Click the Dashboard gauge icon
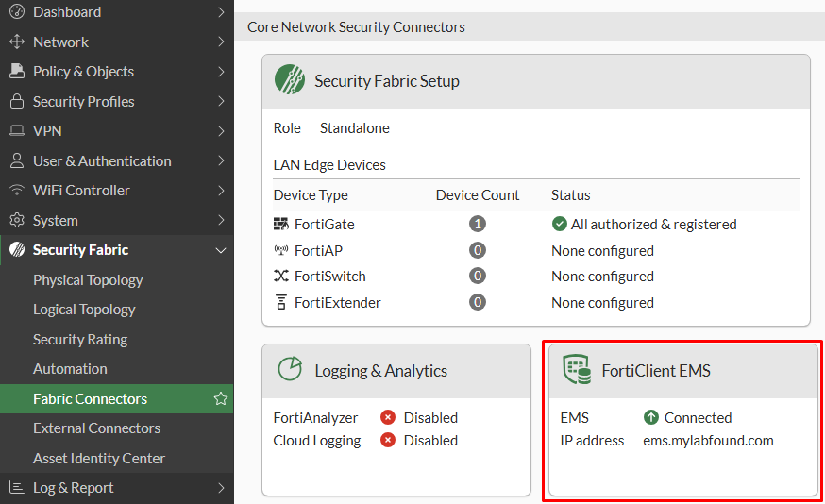825x504 pixels. [17, 11]
